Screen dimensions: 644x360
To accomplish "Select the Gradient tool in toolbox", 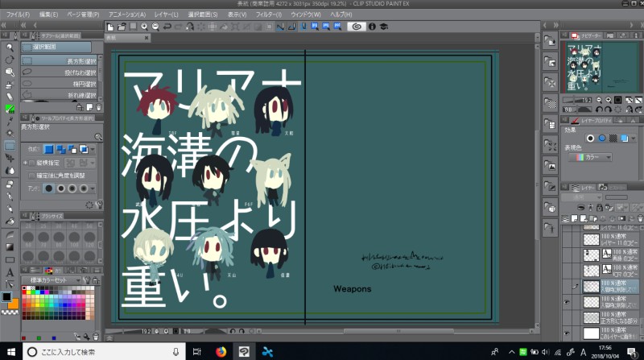I will tap(10, 247).
